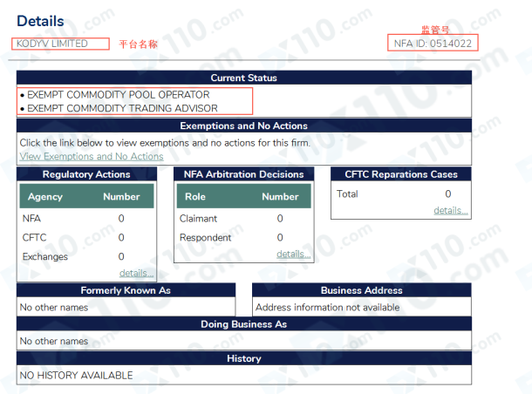Select the KODYV LIMITED firm name
The image size is (532, 394).
coord(52,44)
